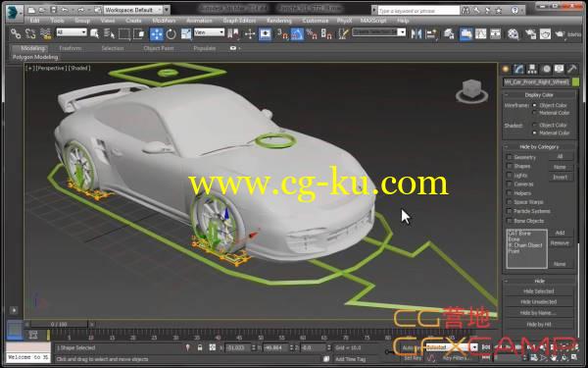588x368 pixels.
Task: Collapse the Display Color rollout
Action: (539, 95)
